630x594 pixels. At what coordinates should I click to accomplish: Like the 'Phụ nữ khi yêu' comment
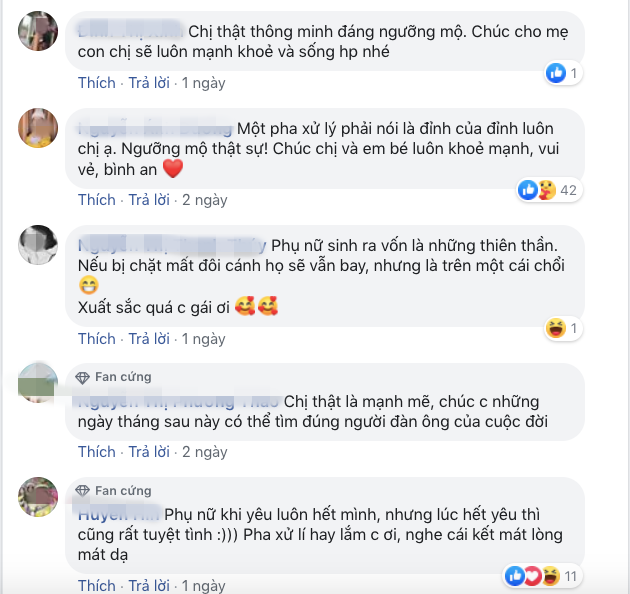coord(96,586)
